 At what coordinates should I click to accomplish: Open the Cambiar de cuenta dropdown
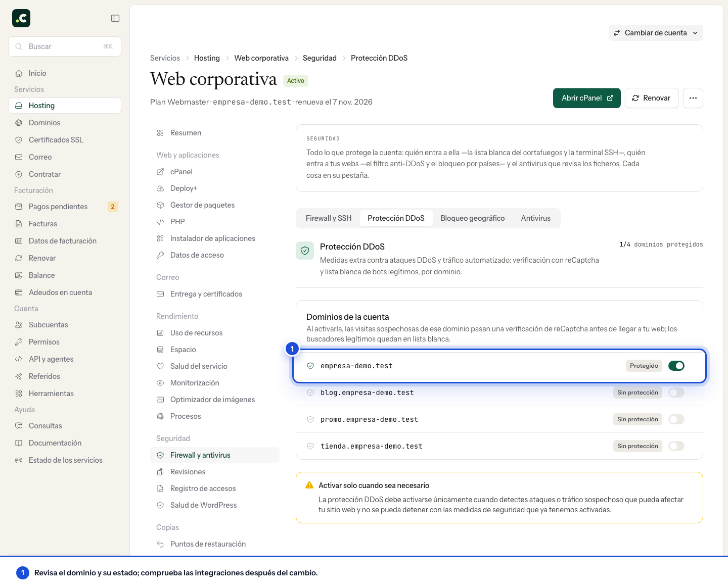[x=656, y=33]
